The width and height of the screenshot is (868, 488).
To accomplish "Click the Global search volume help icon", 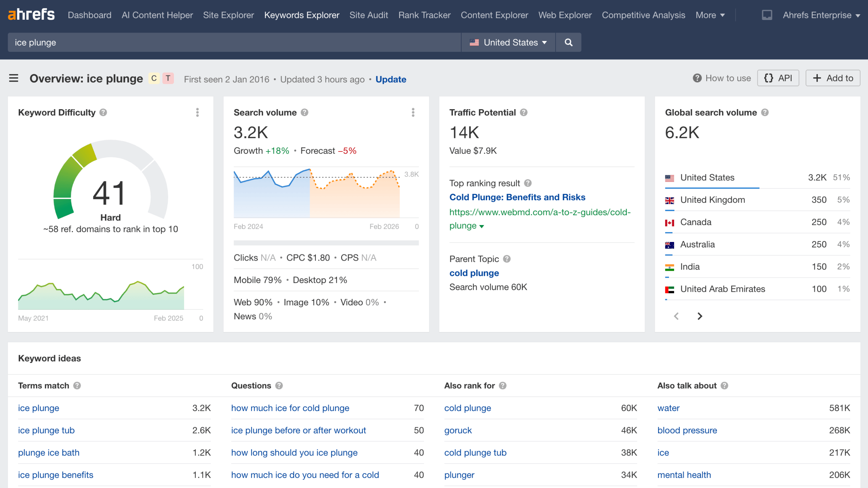I will (x=765, y=112).
